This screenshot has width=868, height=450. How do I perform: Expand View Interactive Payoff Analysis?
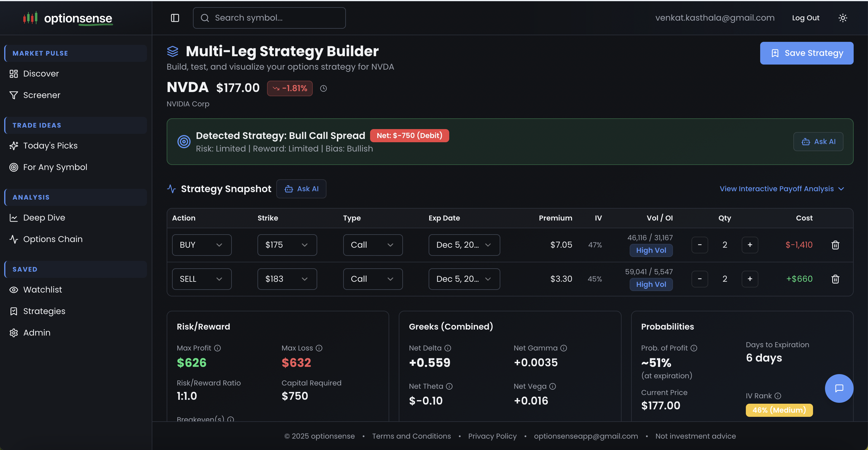click(x=781, y=189)
